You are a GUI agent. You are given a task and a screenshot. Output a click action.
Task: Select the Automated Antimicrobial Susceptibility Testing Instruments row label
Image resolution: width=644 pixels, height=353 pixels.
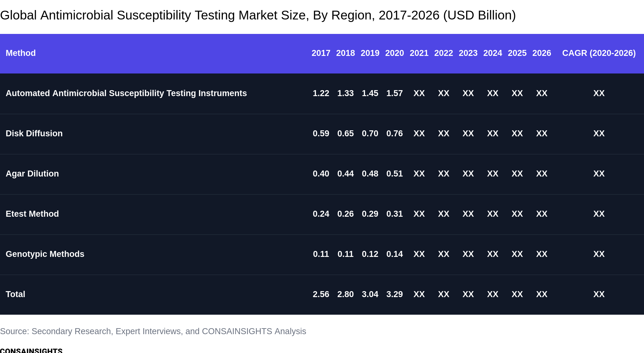tap(126, 93)
